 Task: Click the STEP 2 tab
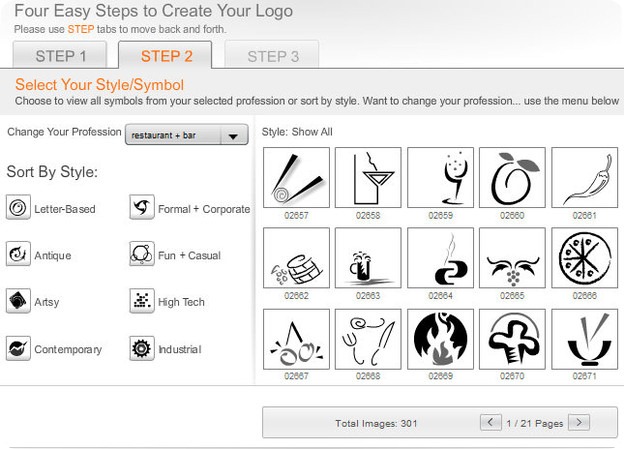(x=166, y=56)
